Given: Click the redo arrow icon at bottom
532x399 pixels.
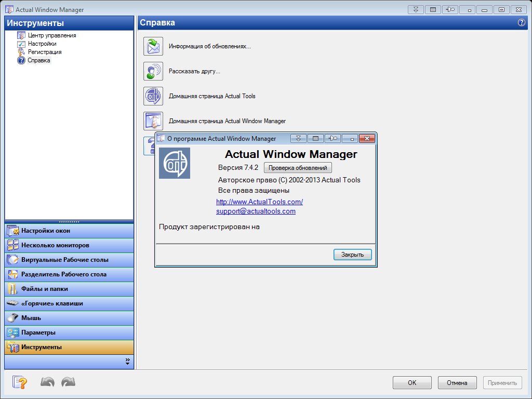Looking at the screenshot, I should coord(68,382).
